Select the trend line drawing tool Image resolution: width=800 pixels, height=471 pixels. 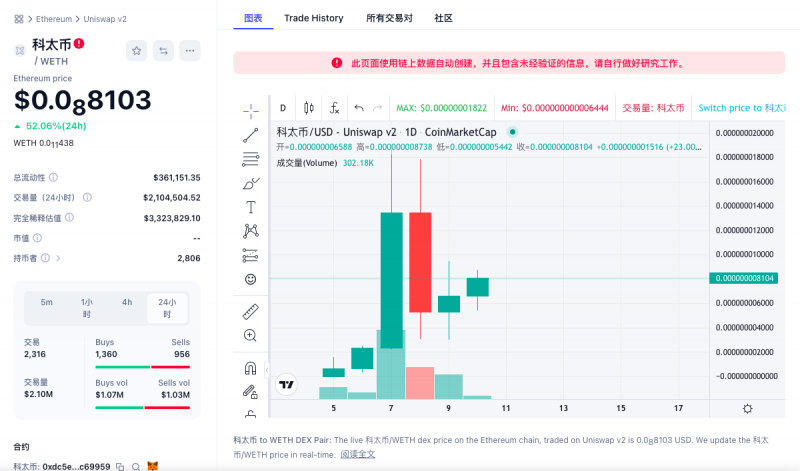point(251,135)
